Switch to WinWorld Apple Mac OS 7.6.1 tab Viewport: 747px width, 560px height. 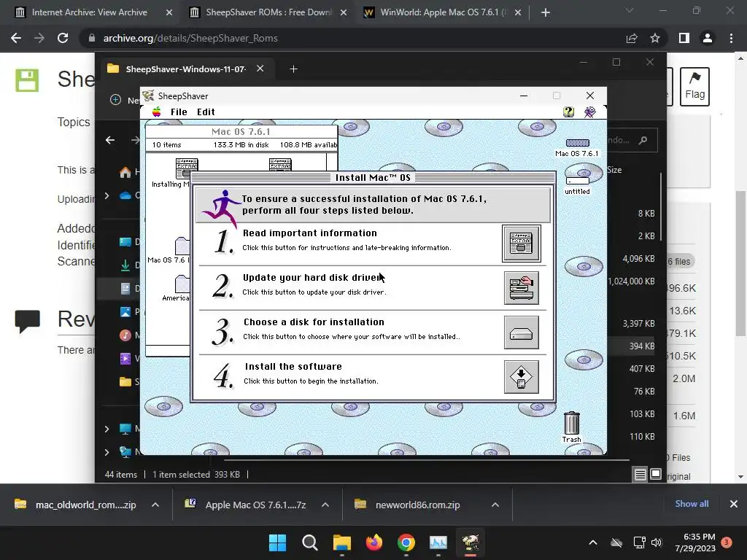pos(443,12)
